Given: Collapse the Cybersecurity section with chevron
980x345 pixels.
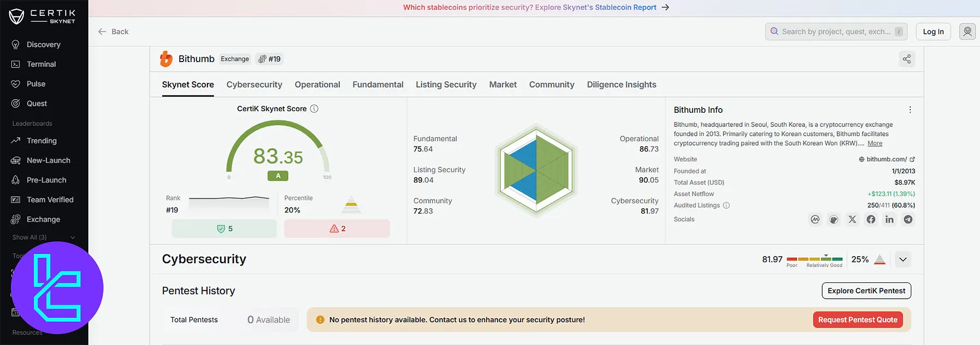Looking at the screenshot, I should (903, 259).
